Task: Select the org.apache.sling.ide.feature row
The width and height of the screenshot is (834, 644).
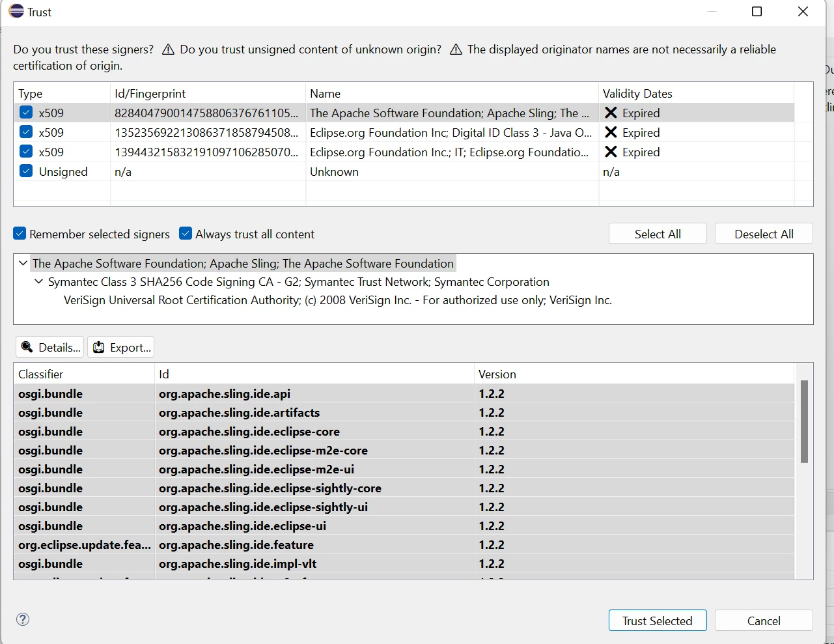Action: [x=404, y=544]
